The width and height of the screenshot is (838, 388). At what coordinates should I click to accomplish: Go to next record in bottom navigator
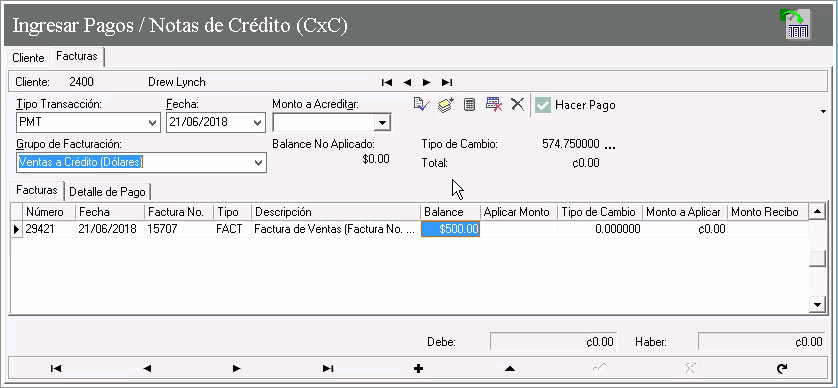(237, 368)
